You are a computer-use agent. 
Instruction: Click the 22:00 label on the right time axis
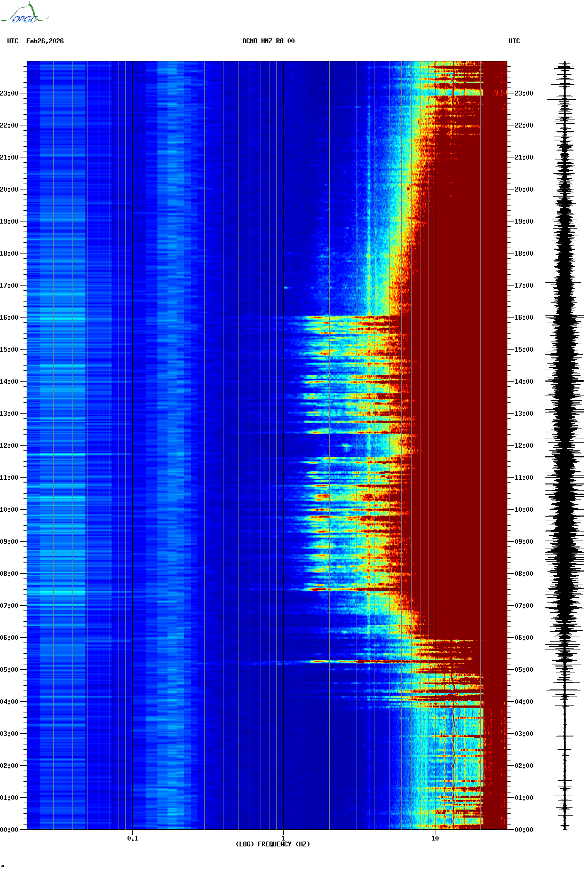(x=524, y=125)
